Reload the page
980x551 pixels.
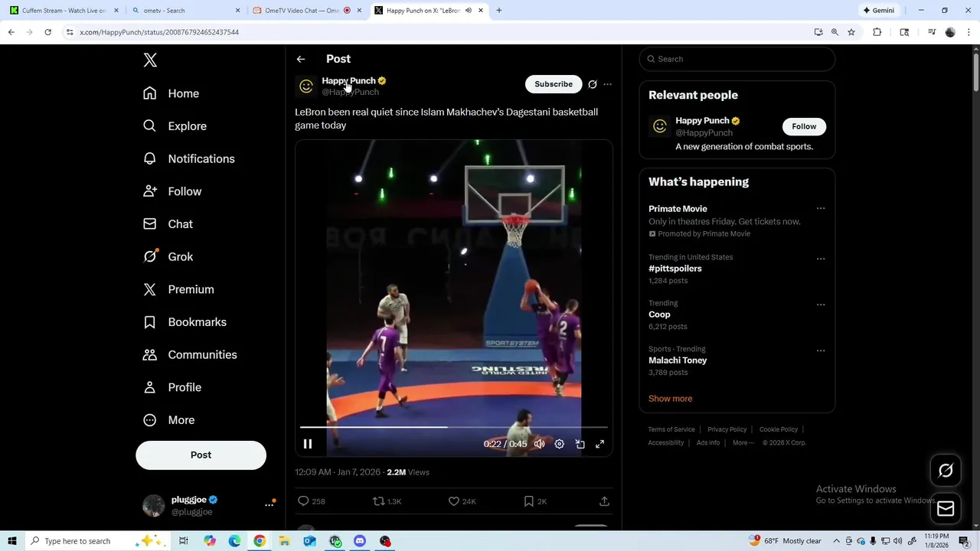coord(47,32)
